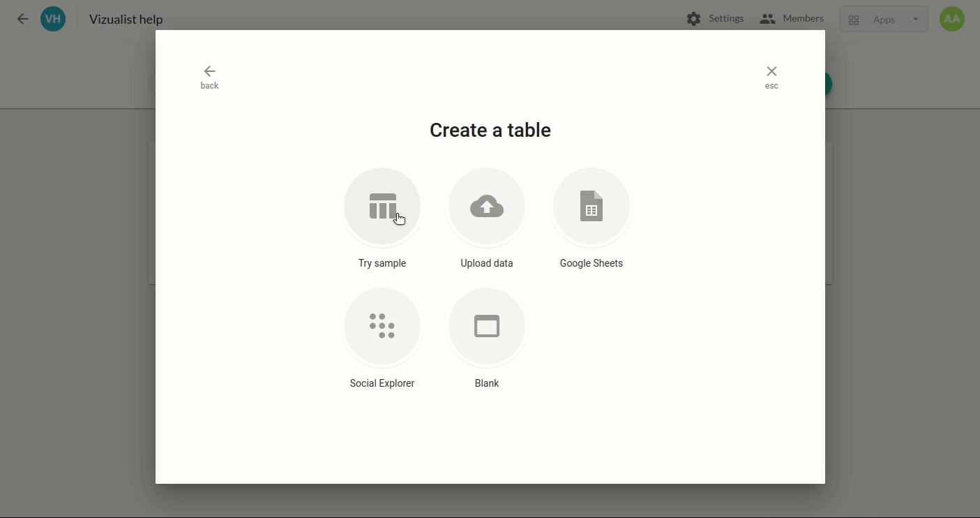980x518 pixels.
Task: Click the Settings text in header
Action: pos(726,19)
